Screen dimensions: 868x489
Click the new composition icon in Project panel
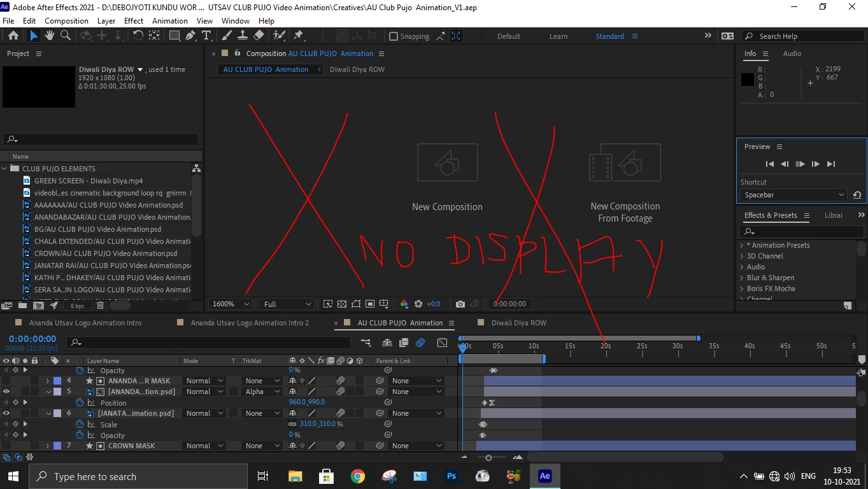(x=38, y=306)
